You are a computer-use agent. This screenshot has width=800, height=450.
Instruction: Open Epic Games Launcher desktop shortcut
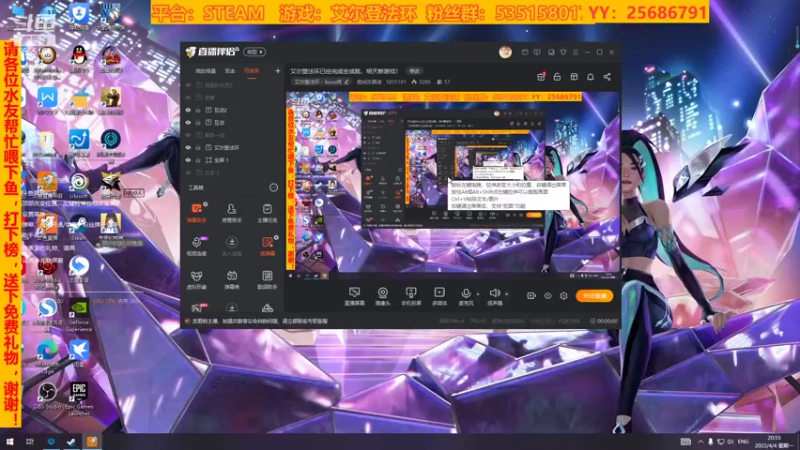tap(79, 399)
